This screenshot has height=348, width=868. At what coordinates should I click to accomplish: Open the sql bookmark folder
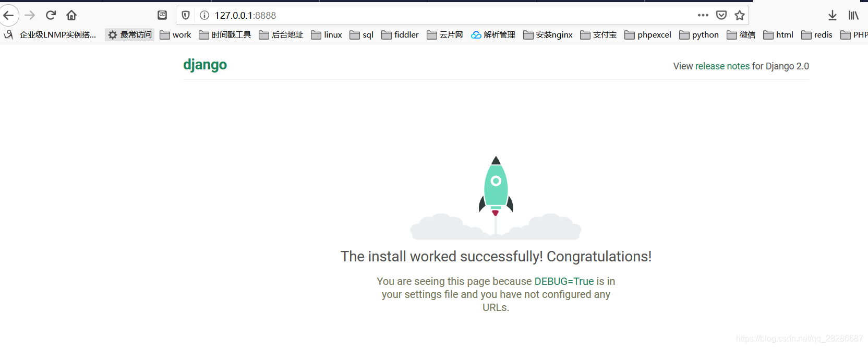361,35
